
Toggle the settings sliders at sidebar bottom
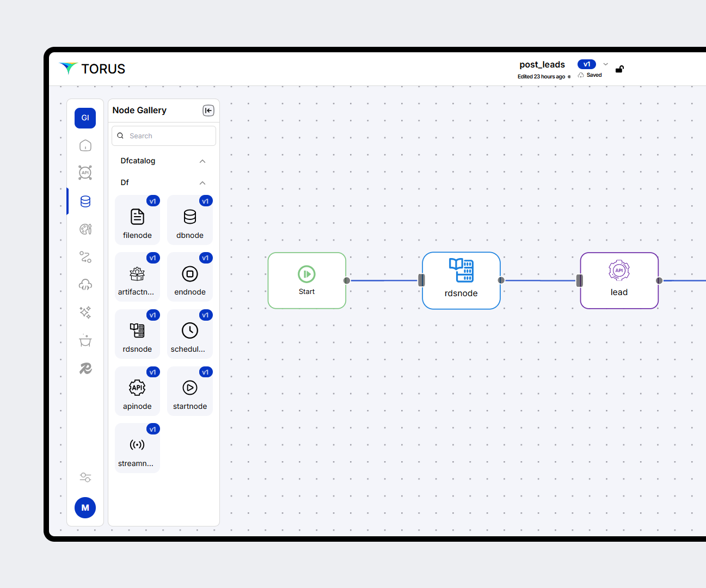[x=85, y=477]
